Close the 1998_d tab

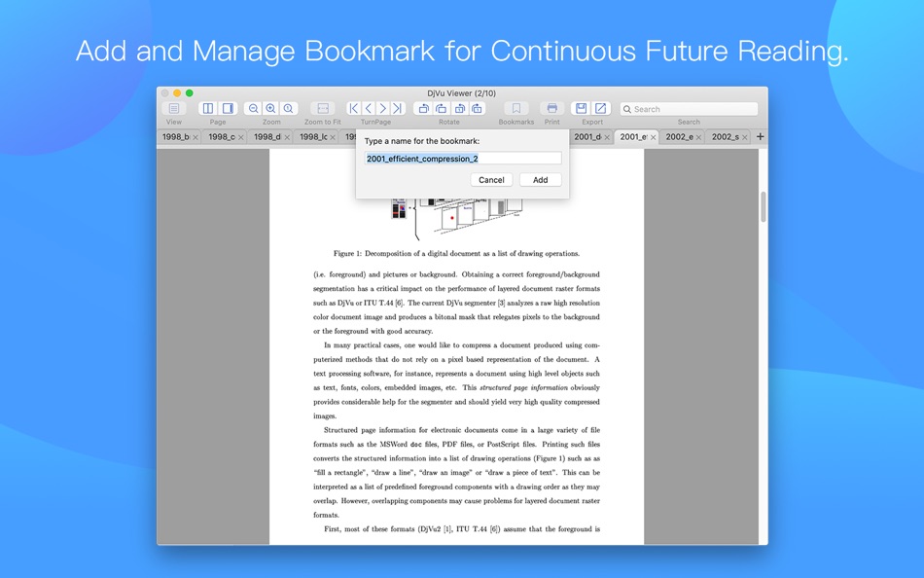(x=287, y=137)
